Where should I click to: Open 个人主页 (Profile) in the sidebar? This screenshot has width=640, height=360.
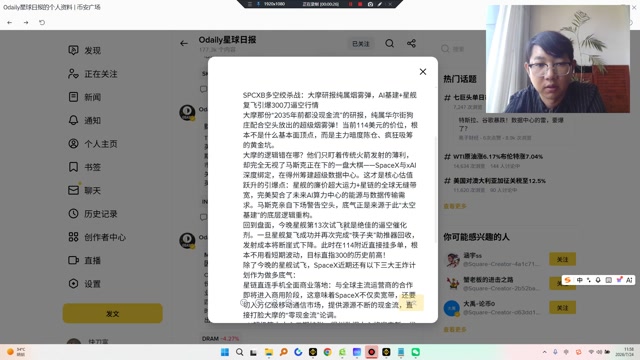click(x=93, y=144)
